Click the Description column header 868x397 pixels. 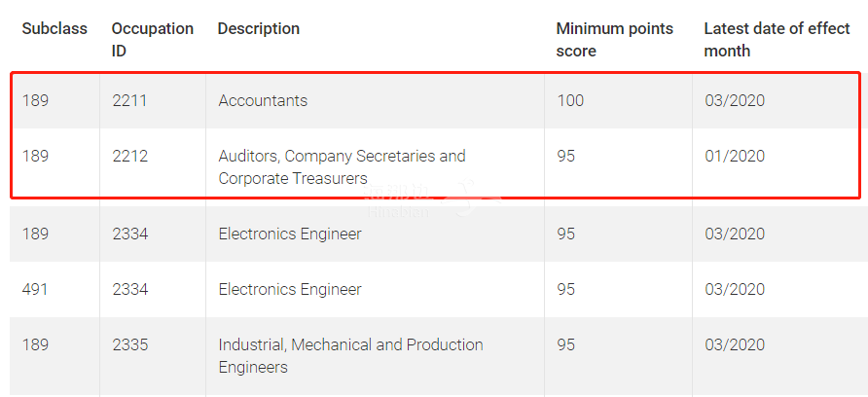click(259, 29)
